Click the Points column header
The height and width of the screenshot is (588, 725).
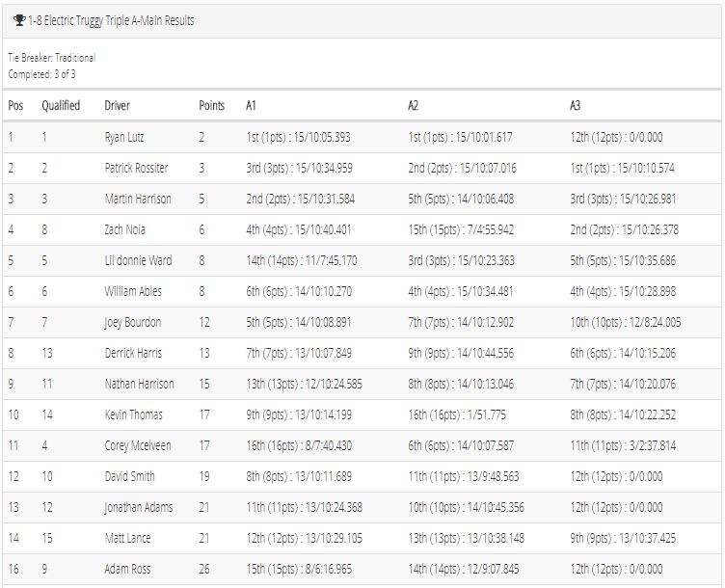pos(212,105)
